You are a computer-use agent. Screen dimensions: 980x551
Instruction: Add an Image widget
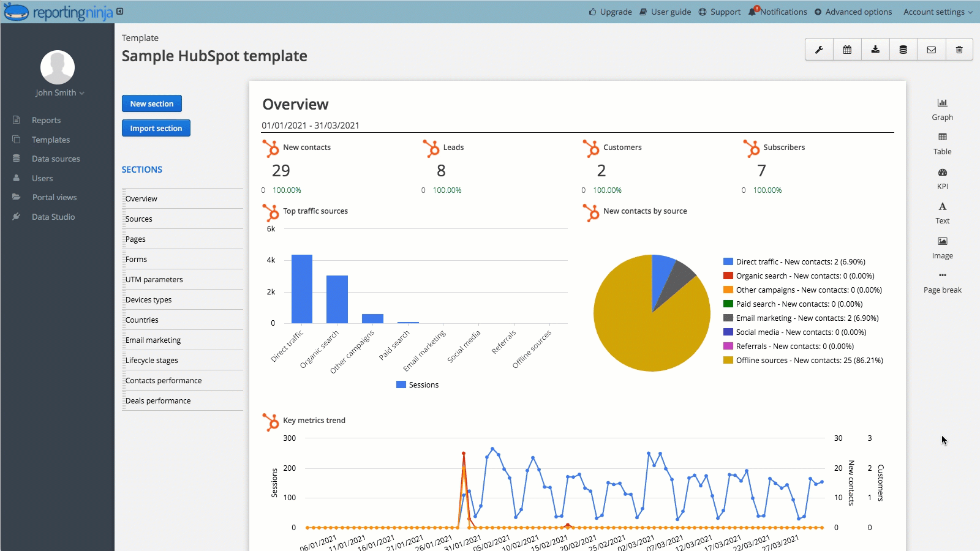[x=942, y=247]
